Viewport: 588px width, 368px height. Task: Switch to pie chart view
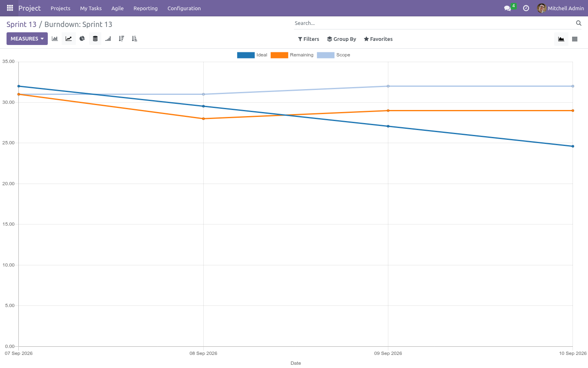[x=82, y=39]
